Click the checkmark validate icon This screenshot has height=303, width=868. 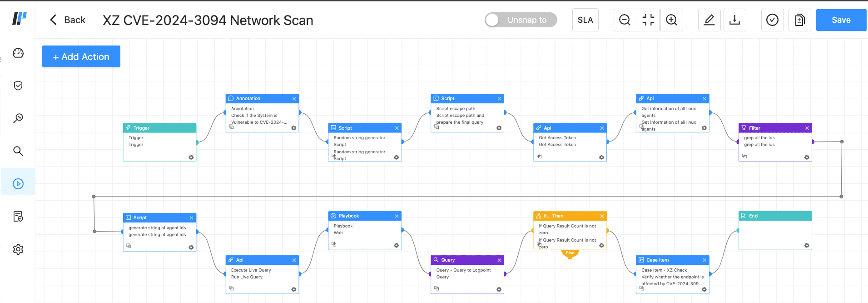772,20
